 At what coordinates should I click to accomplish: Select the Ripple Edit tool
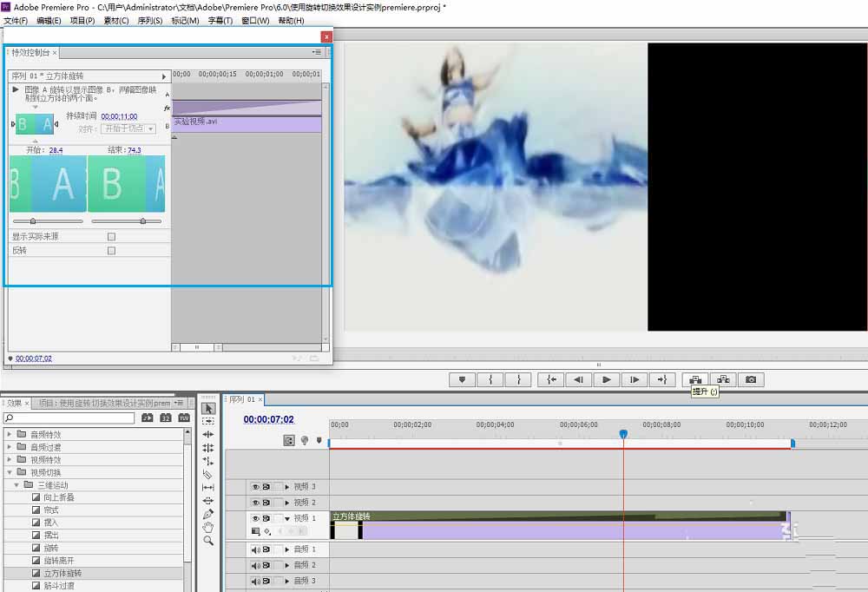(208, 434)
